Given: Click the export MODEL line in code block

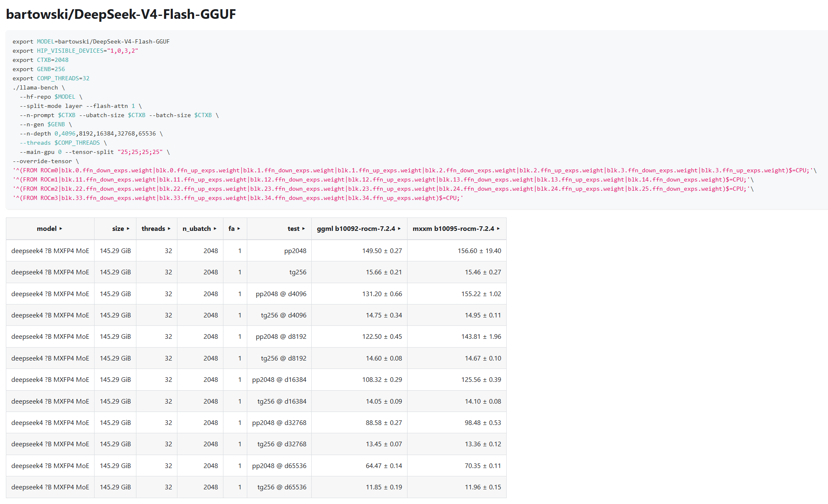Looking at the screenshot, I should (x=91, y=41).
